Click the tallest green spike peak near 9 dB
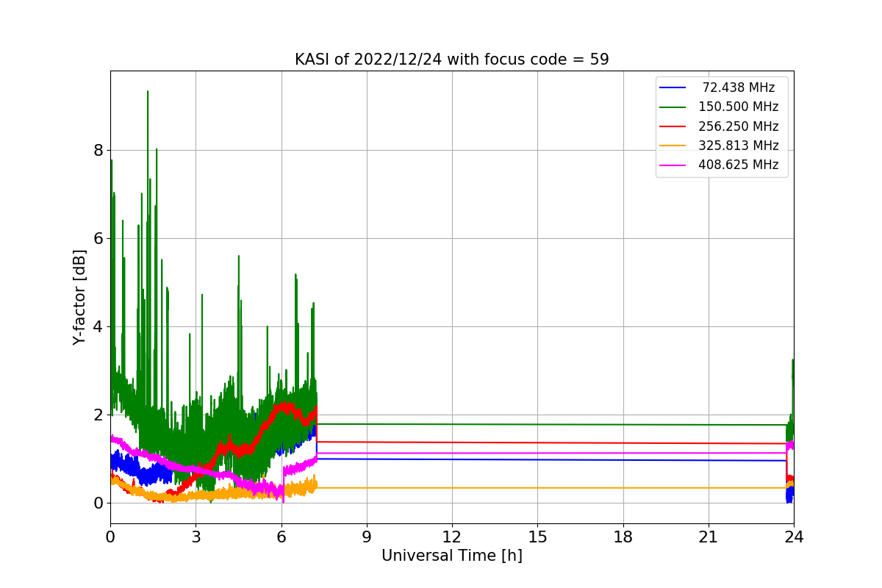The image size is (882, 588). point(148,92)
